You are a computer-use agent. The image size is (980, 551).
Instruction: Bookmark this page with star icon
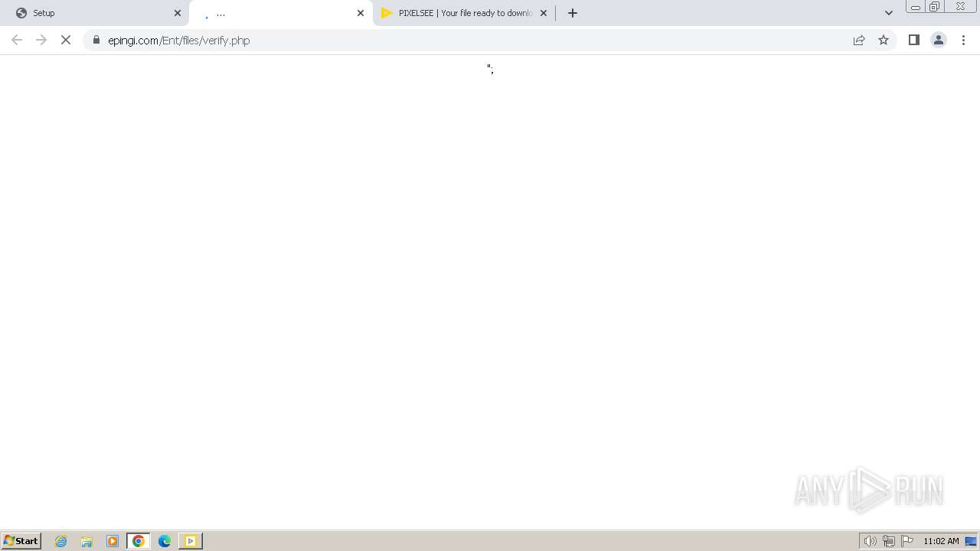coord(884,40)
